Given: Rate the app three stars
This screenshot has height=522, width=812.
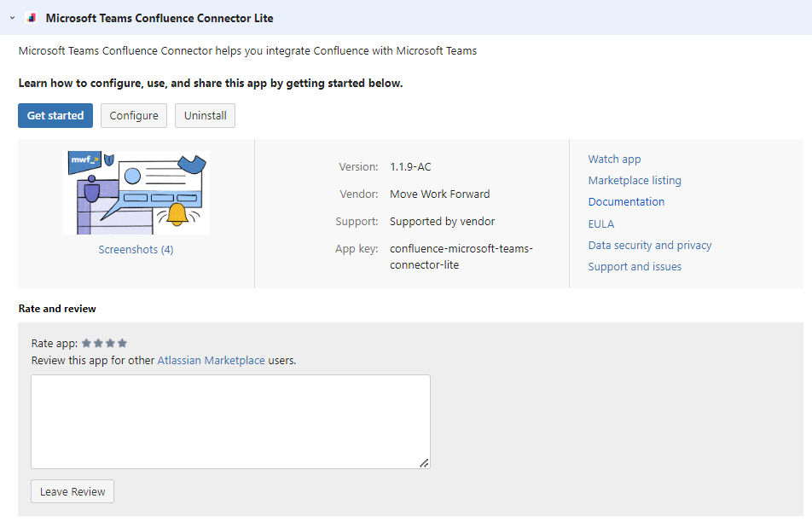Looking at the screenshot, I should click(110, 343).
